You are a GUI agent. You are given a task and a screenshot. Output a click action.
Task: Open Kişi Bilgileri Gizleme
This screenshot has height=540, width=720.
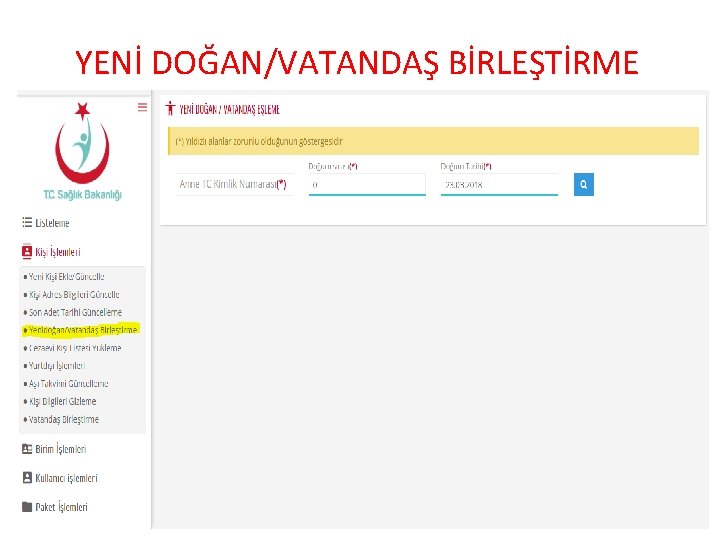pos(62,401)
